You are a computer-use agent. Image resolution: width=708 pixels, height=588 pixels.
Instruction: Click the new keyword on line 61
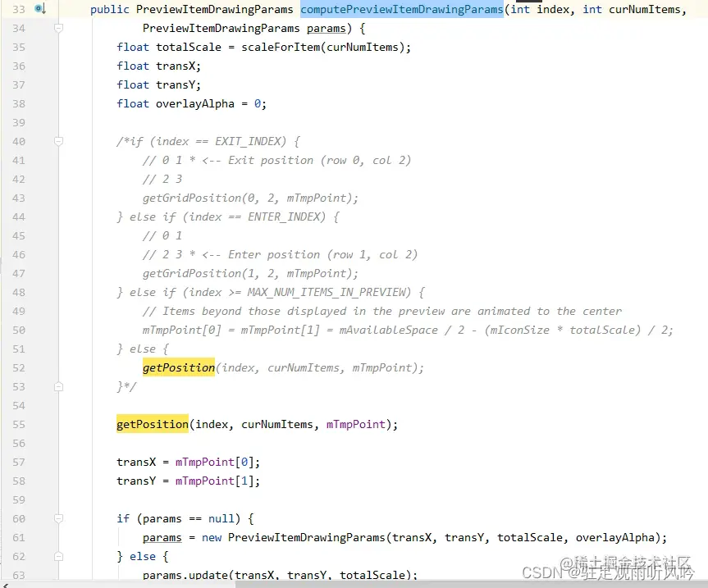click(212, 537)
